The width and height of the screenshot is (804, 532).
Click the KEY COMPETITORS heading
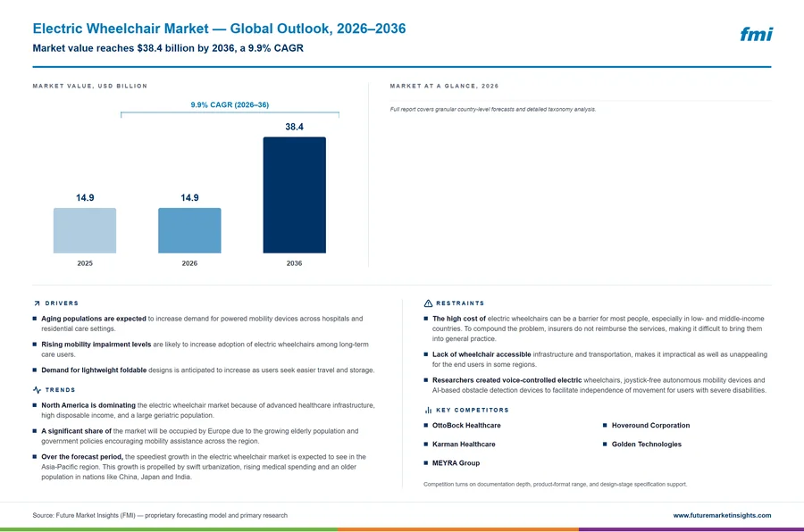pos(473,410)
